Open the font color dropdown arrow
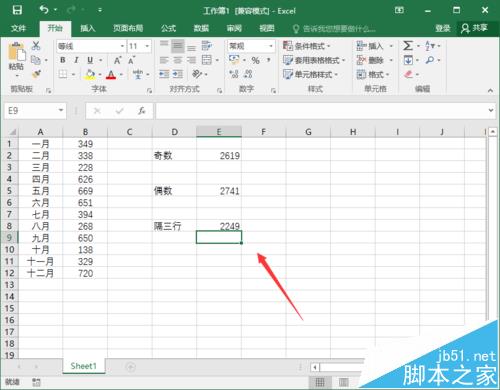The width and height of the screenshot is (500, 390). [121, 75]
